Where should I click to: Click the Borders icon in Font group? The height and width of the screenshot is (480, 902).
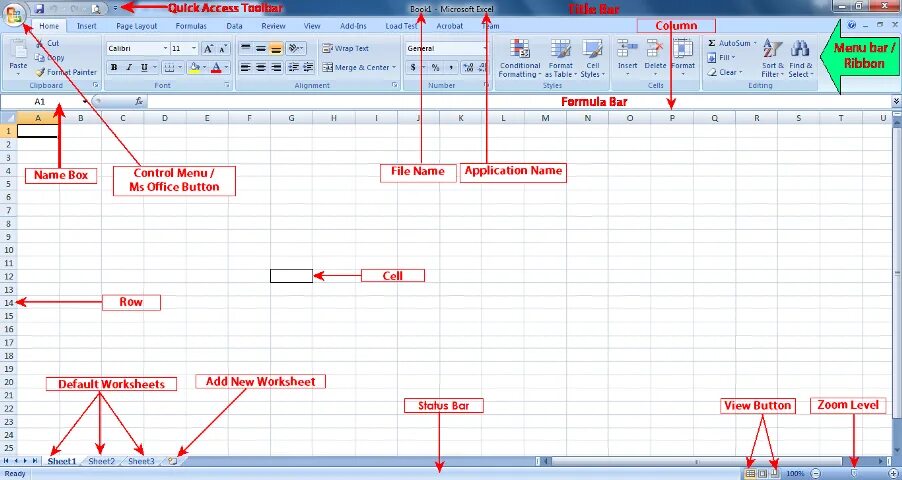(x=168, y=67)
